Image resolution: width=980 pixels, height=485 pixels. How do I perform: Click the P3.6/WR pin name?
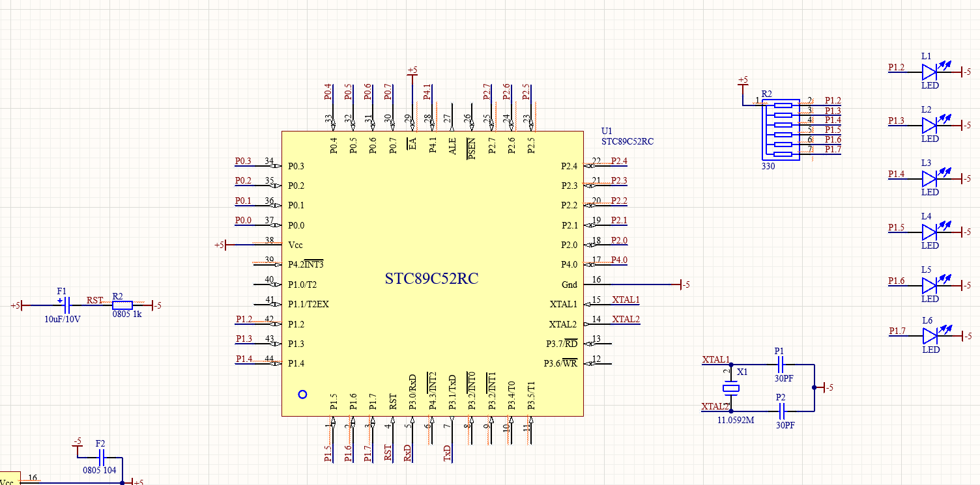tap(561, 363)
